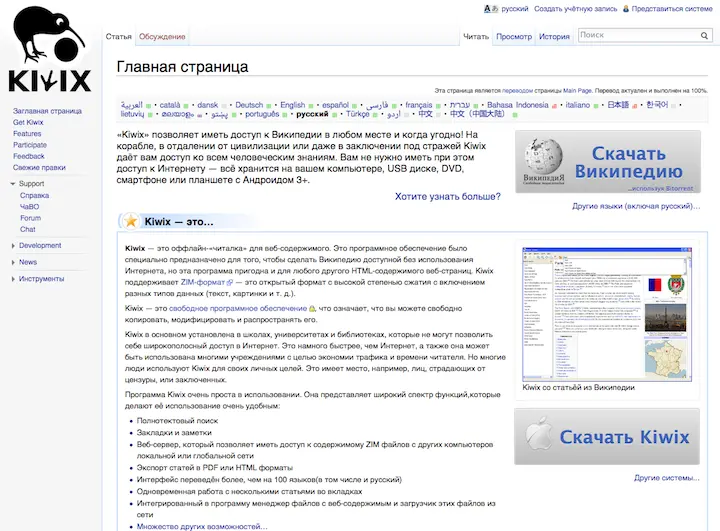Switch page language to Bahasa Indonesia
The image size is (720, 531).
click(x=518, y=105)
